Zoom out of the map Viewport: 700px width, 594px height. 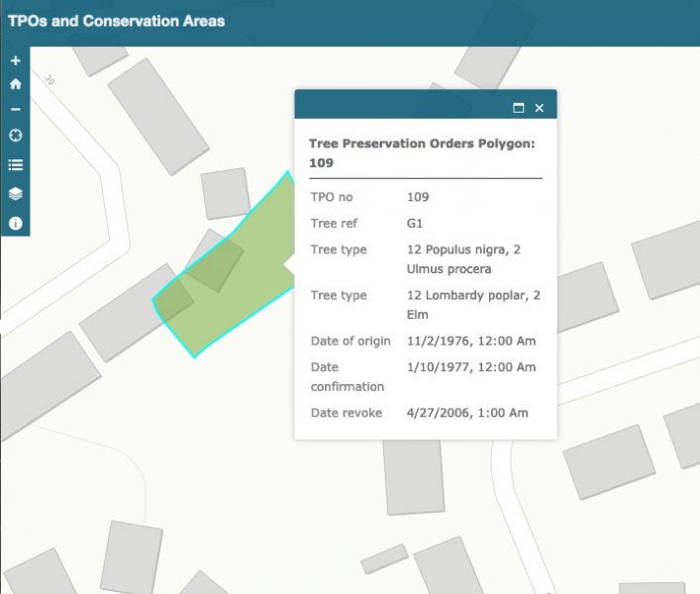[x=15, y=110]
